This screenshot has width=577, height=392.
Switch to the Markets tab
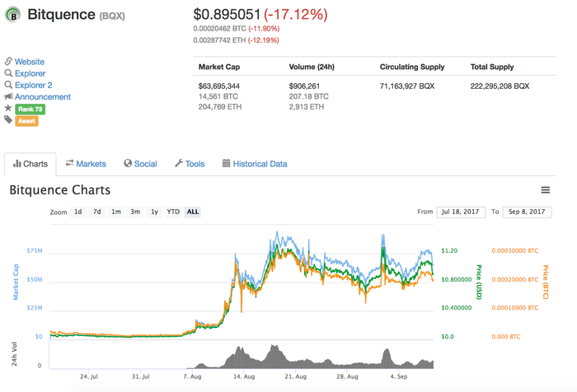coord(86,164)
